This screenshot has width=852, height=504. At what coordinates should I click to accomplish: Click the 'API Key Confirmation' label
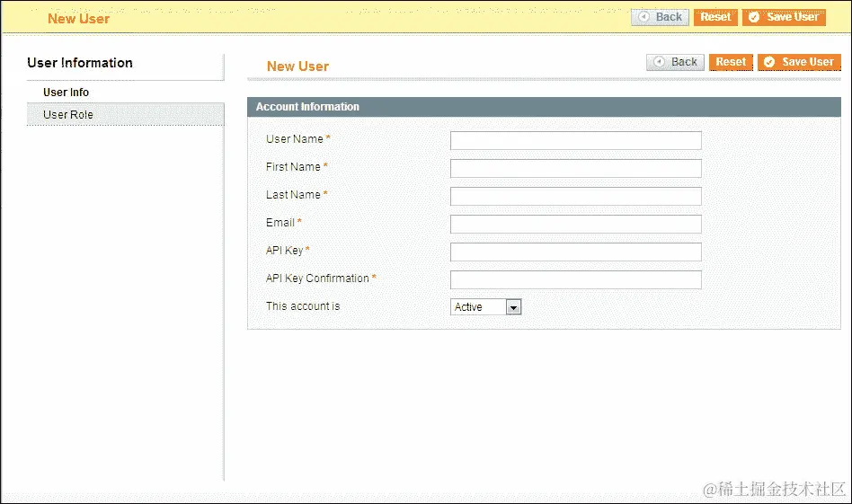click(317, 279)
